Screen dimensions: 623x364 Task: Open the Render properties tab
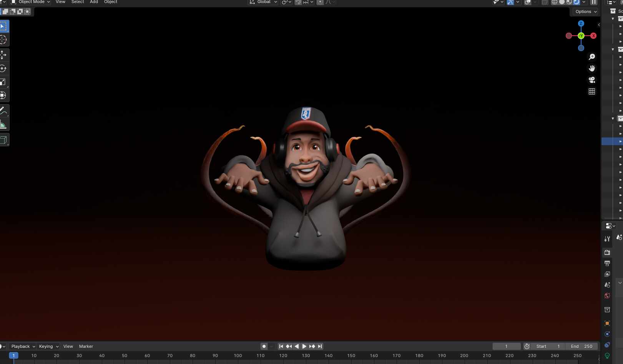[607, 252]
